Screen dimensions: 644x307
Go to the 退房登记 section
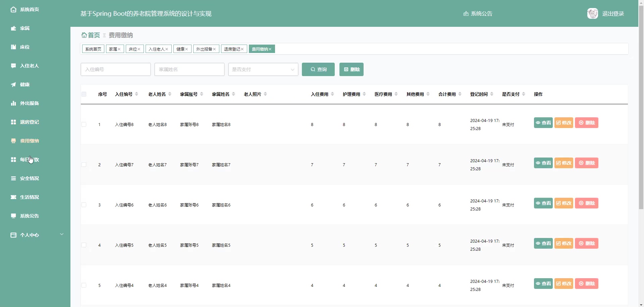pyautogui.click(x=29, y=122)
